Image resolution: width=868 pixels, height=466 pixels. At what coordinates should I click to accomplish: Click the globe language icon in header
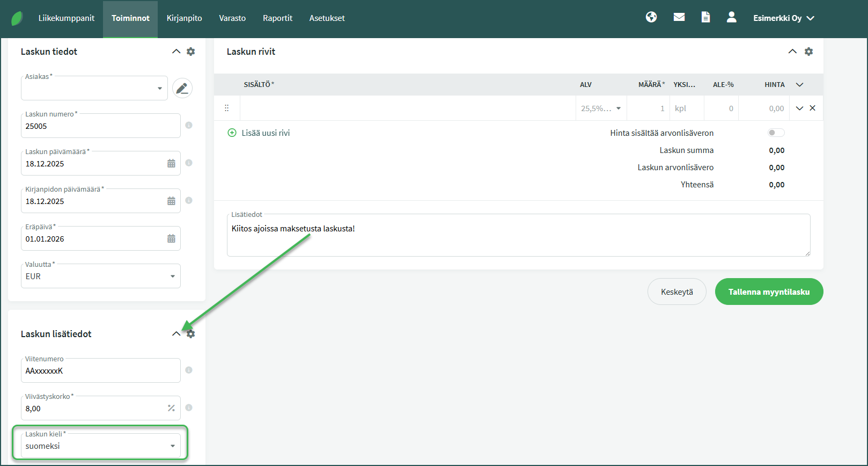point(651,17)
